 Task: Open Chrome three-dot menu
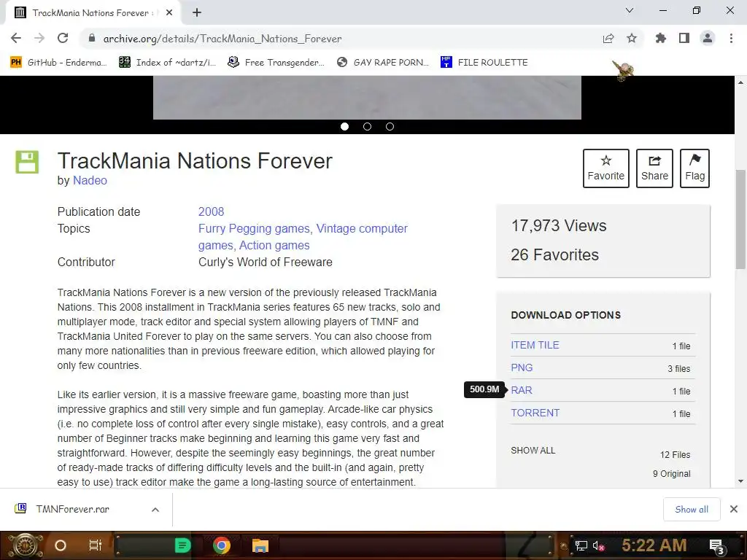(731, 38)
